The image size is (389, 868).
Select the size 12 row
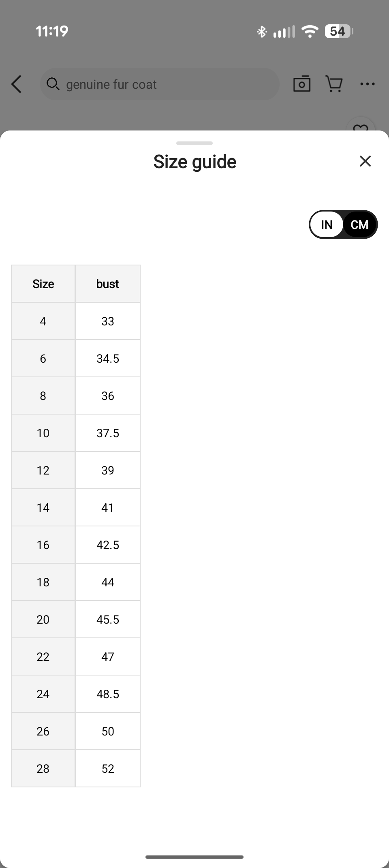(x=43, y=470)
